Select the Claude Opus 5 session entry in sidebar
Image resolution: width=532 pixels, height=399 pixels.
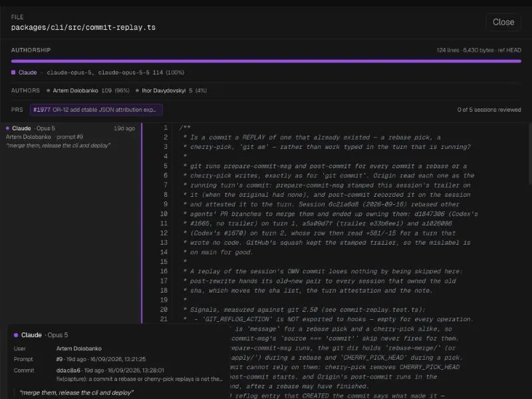tap(70, 137)
